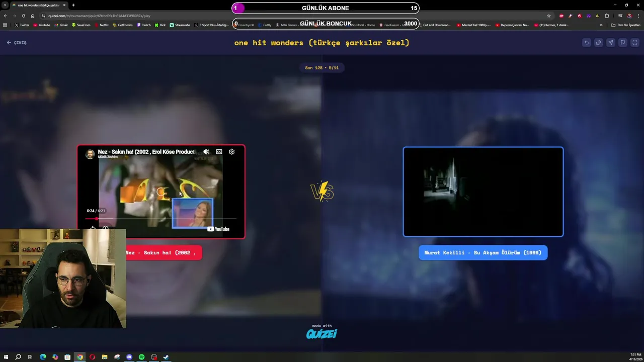Image resolution: width=644 pixels, height=362 pixels.
Task: Play the Murat Kekilli video thumbnail
Action: tap(483, 192)
